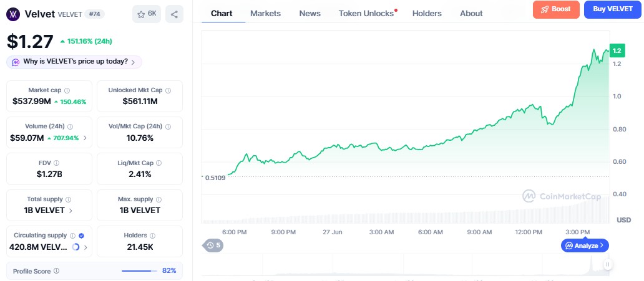This screenshot has height=281, width=644.
Task: Click the AI icon beside price question
Action: [x=16, y=62]
